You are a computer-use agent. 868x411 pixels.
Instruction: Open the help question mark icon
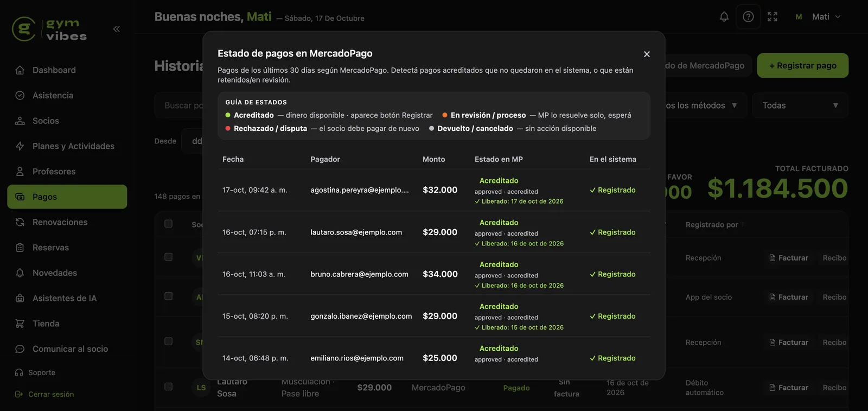pyautogui.click(x=748, y=17)
